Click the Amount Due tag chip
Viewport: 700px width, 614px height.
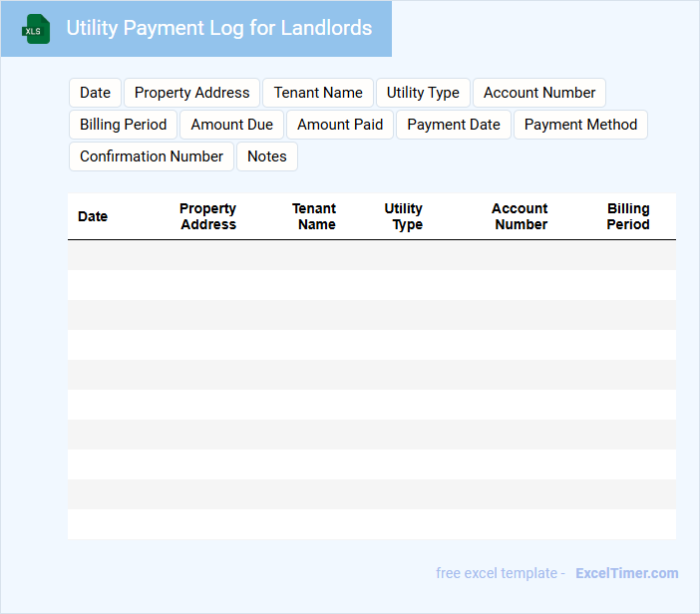pos(231,125)
